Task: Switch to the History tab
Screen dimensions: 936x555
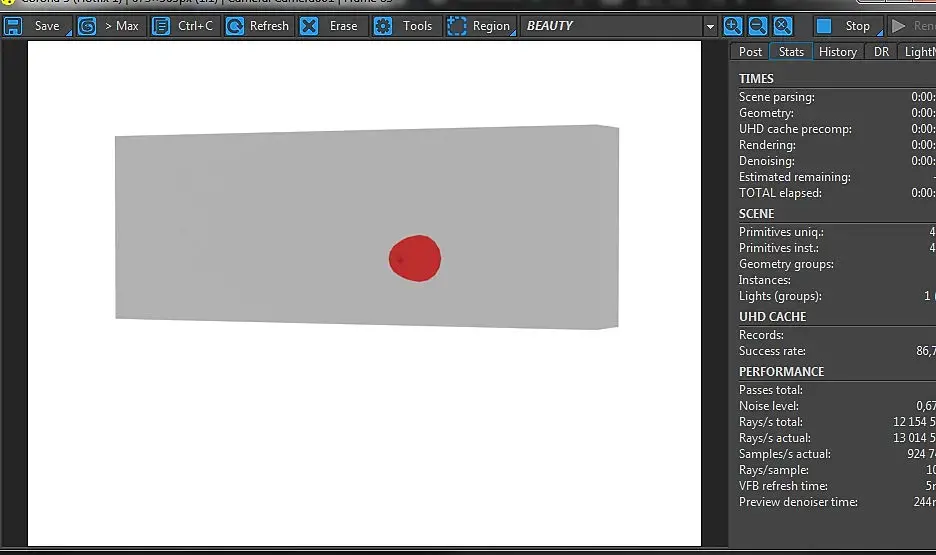Action: pos(838,52)
